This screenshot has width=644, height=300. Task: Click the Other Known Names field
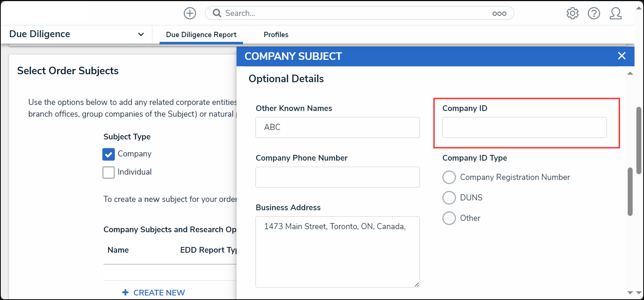coord(338,127)
